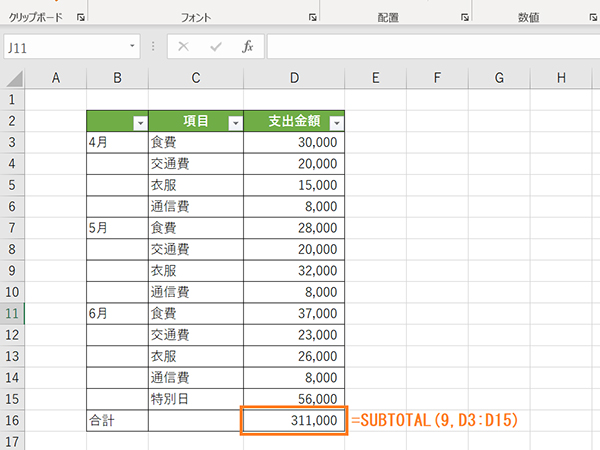Select column F header
Image resolution: width=600 pixels, height=450 pixels.
click(x=437, y=78)
